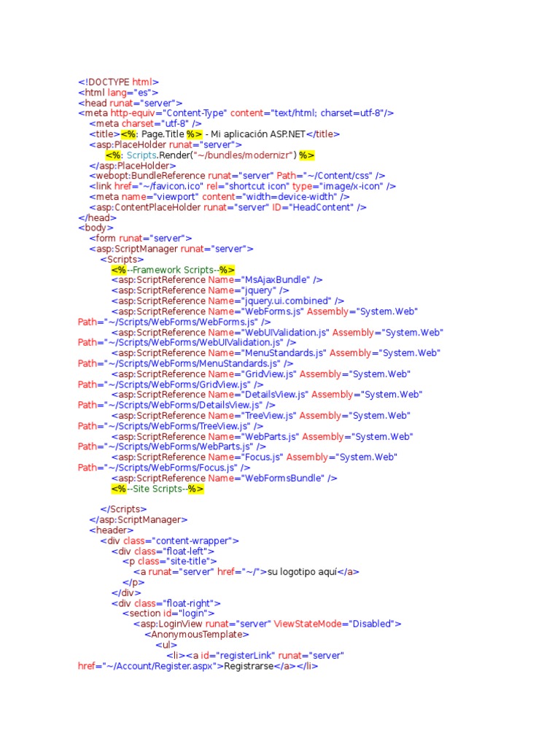
Task: Click the '<html lang="es">' line
Action: pos(118,93)
